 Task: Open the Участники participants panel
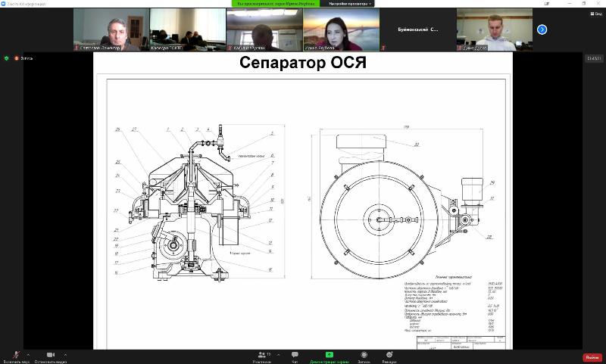click(261, 356)
